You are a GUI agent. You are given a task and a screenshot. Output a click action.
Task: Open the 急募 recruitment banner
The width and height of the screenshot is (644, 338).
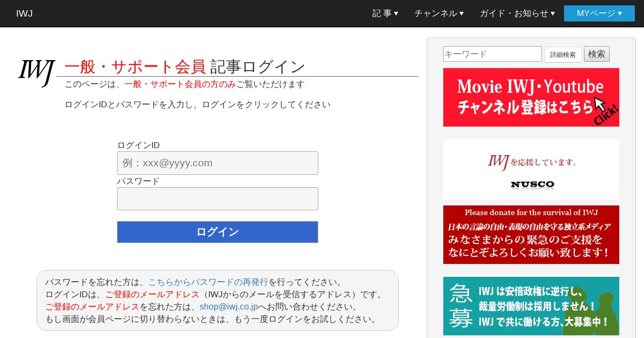531,306
